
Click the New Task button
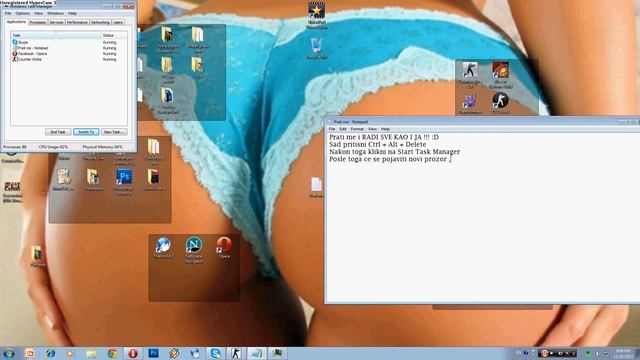click(114, 132)
